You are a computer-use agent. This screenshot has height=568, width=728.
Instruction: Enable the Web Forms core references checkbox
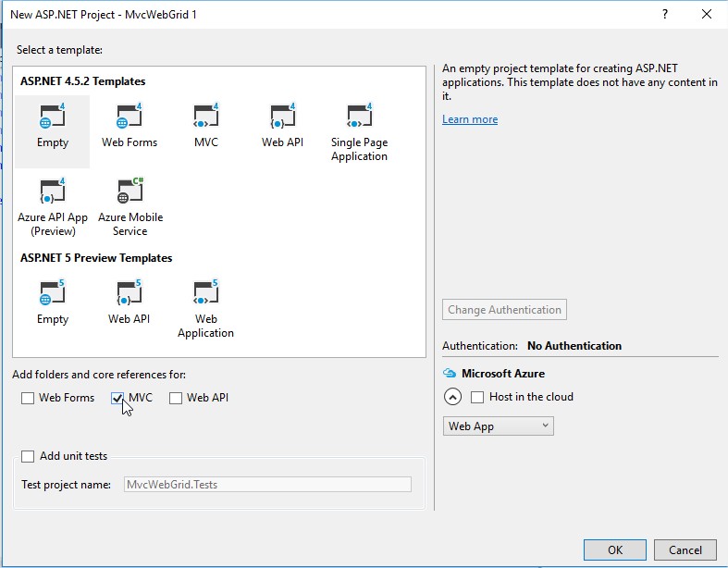28,398
